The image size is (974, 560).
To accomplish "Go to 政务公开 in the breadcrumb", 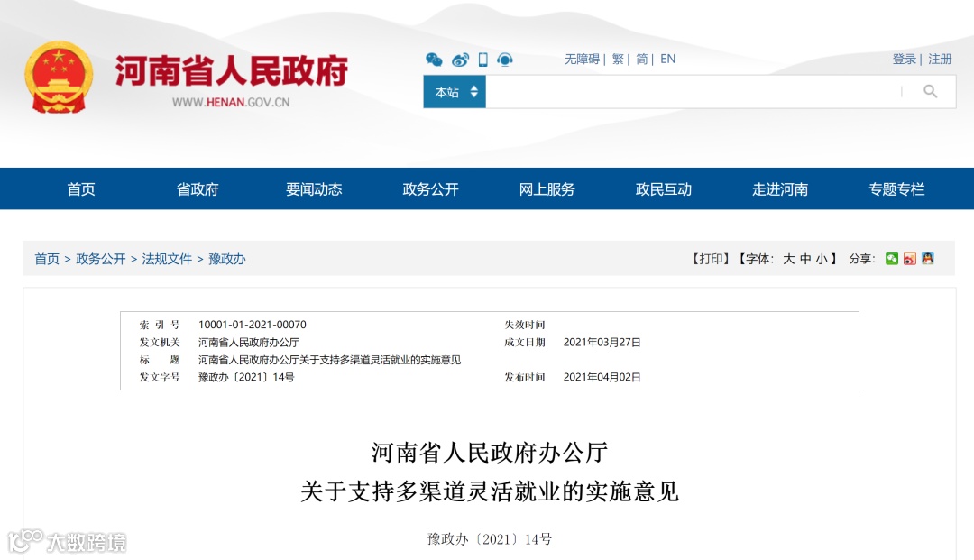I will (101, 259).
